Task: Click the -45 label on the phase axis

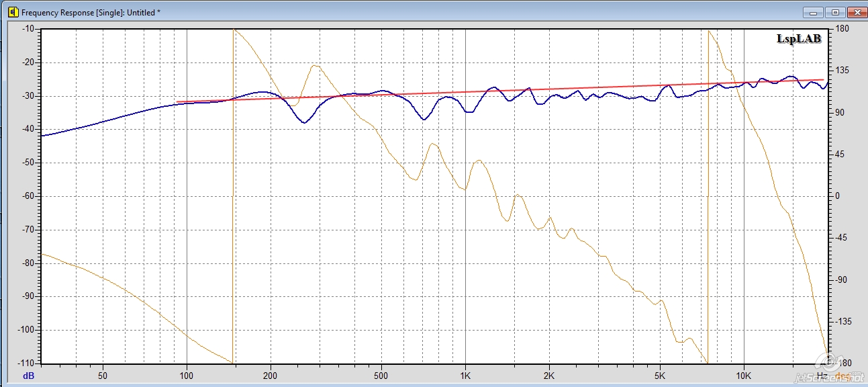Action: point(841,238)
